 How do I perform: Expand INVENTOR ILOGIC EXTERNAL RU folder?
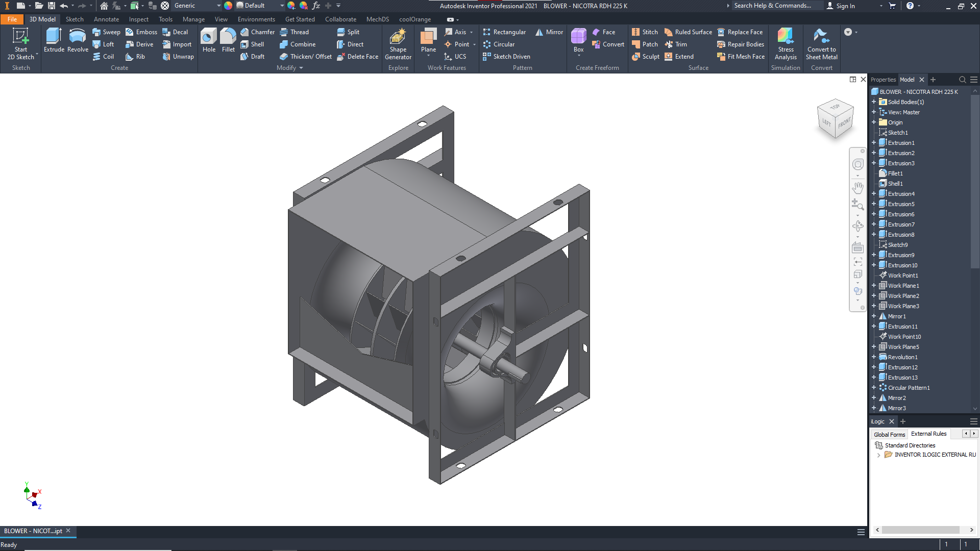pyautogui.click(x=878, y=455)
